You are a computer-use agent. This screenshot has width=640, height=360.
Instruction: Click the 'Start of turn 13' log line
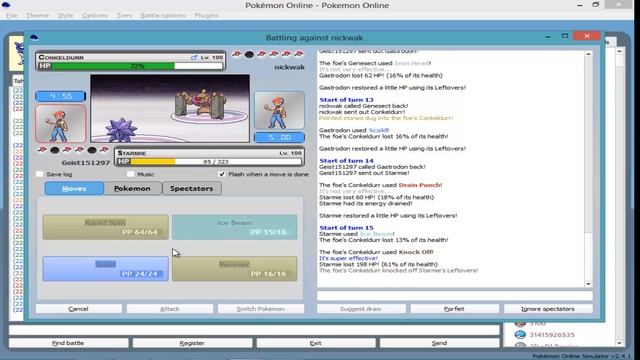coord(346,100)
